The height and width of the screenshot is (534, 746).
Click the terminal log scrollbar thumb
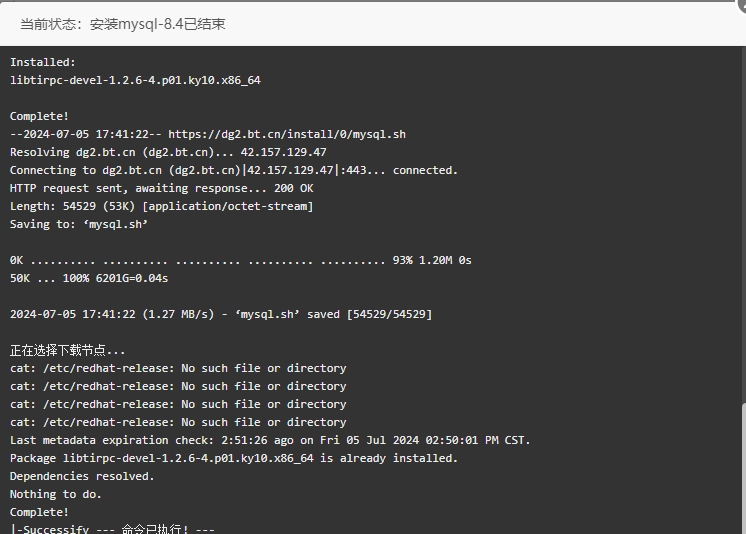coord(743,469)
